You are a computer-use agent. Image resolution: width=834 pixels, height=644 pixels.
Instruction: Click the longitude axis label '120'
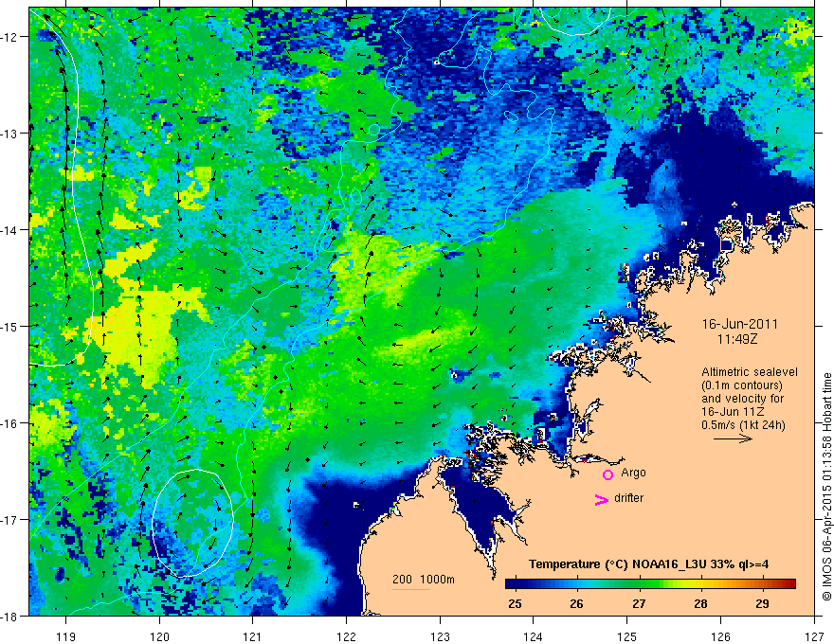(159, 636)
